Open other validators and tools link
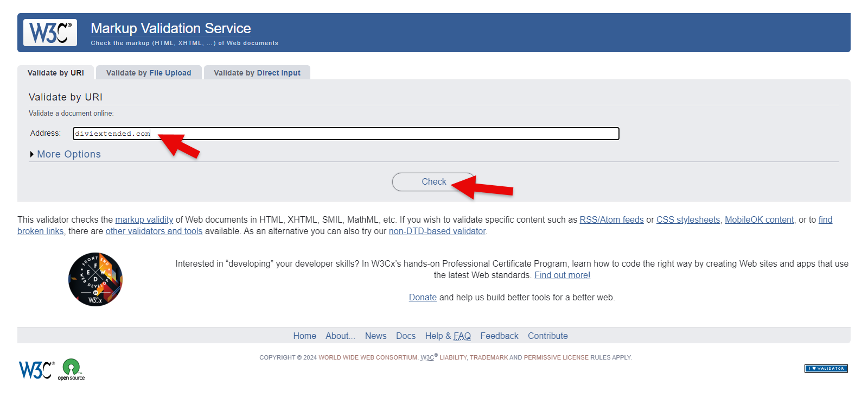868x403 pixels. point(154,231)
